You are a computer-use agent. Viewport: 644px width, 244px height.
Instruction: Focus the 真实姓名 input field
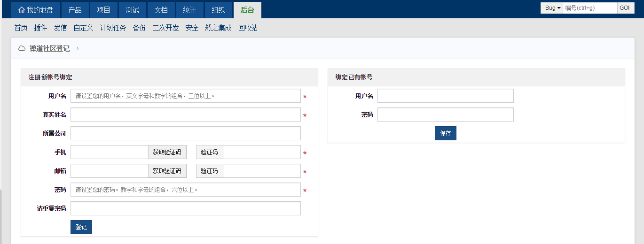(x=185, y=114)
